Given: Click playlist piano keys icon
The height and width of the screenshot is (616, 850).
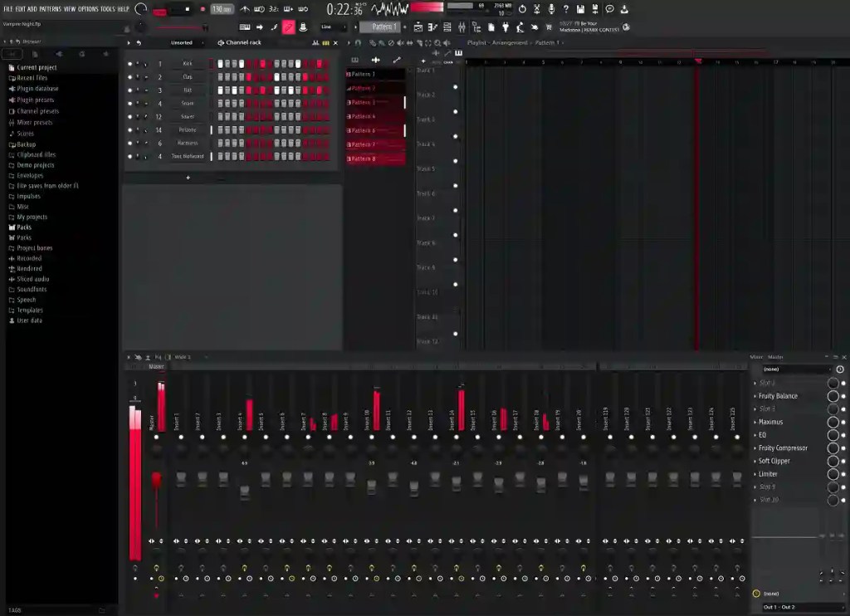Looking at the screenshot, I should pos(458,53).
